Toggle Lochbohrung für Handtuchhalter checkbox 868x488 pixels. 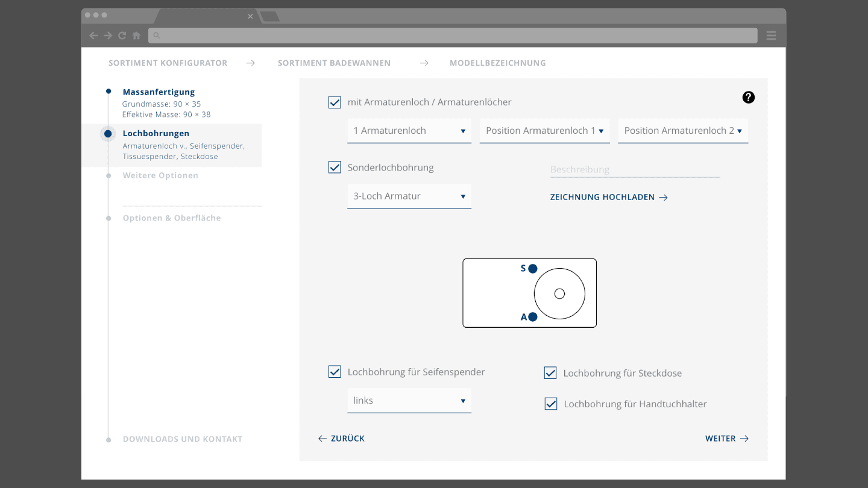point(551,404)
